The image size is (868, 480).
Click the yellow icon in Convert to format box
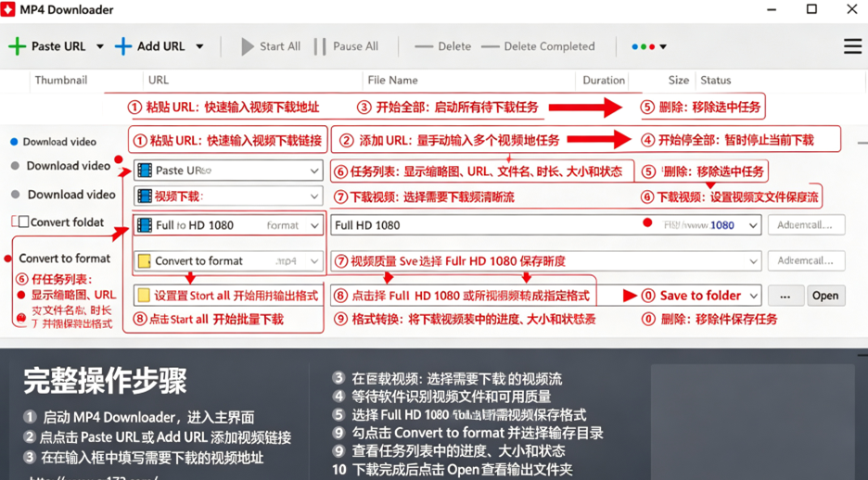tap(145, 261)
